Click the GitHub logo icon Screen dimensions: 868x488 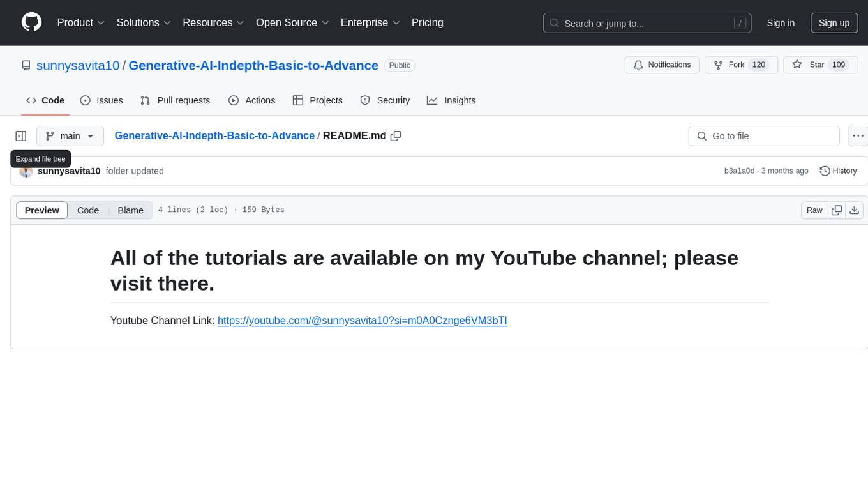tap(31, 22)
